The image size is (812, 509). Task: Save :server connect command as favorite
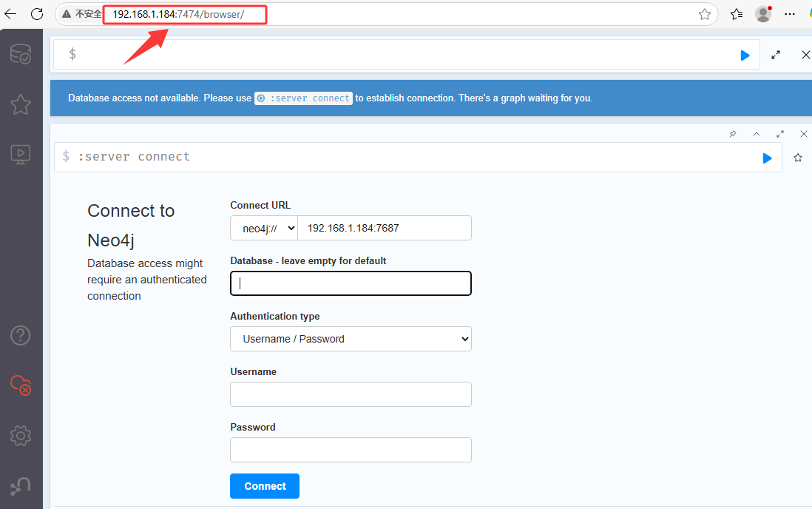[x=798, y=158]
